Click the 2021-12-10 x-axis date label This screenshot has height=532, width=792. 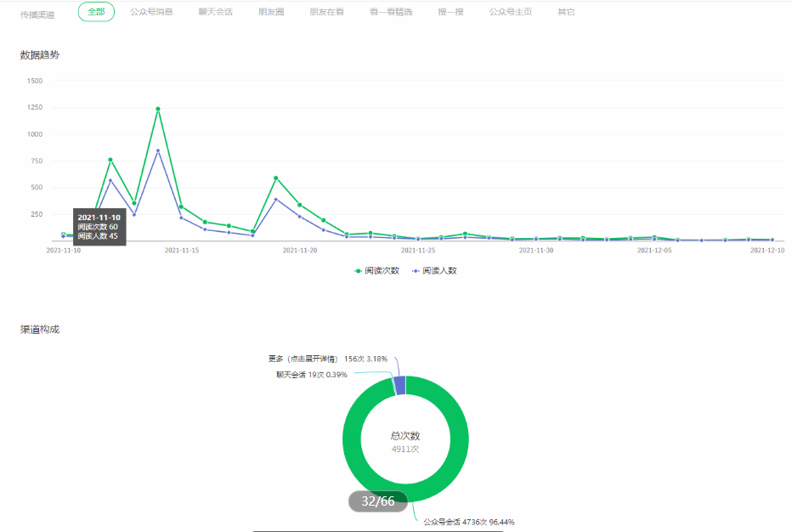[767, 250]
